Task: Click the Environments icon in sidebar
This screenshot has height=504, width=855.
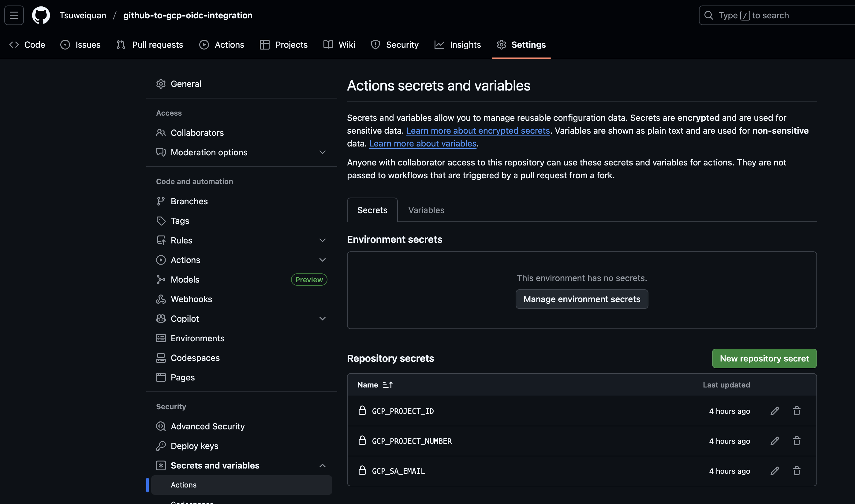Action: pyautogui.click(x=161, y=338)
